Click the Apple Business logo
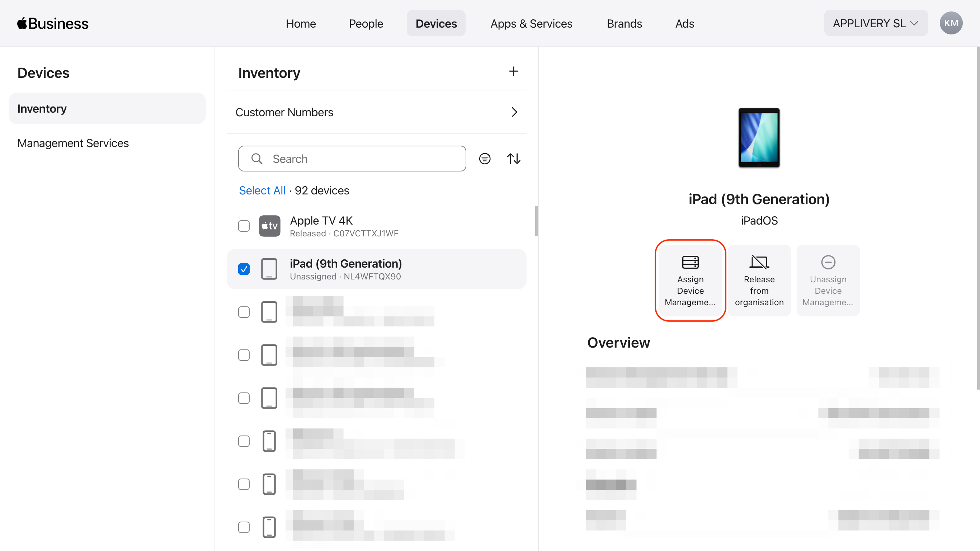980x551 pixels. [53, 24]
